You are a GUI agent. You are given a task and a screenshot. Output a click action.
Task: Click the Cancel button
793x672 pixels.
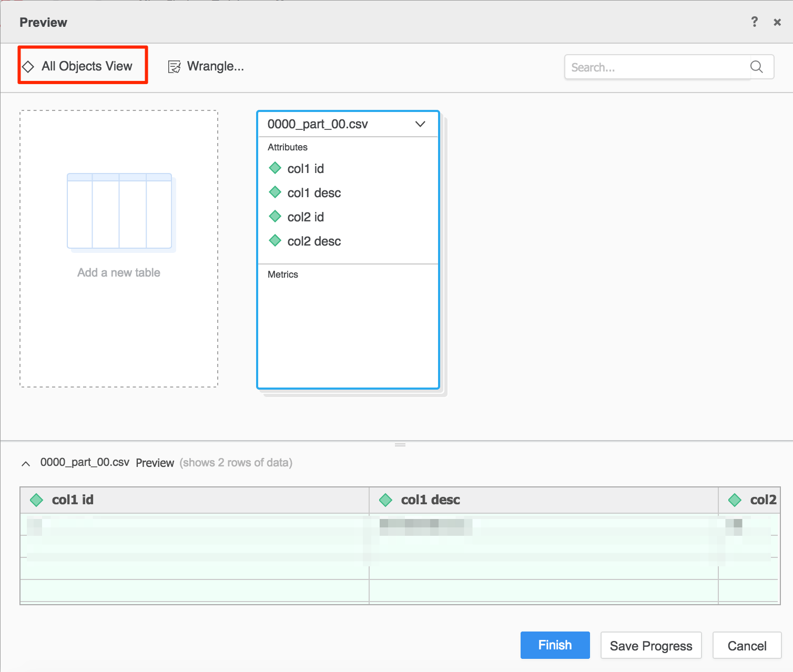point(747,645)
